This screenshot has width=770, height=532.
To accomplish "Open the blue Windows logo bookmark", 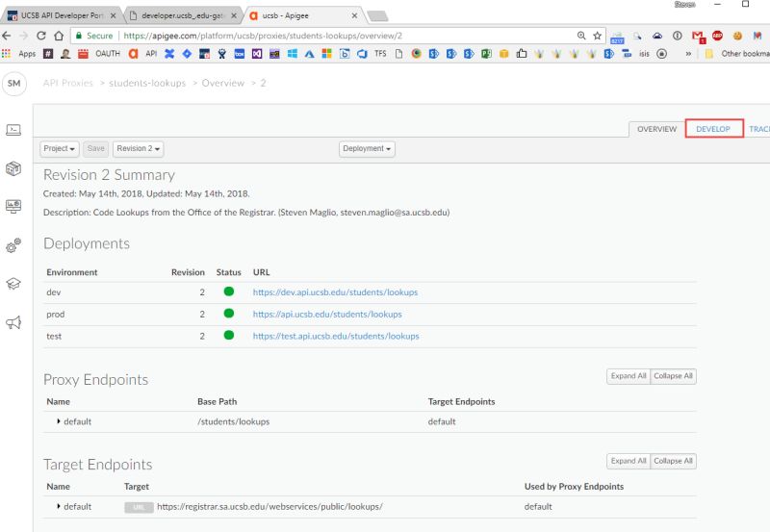I will tap(293, 54).
